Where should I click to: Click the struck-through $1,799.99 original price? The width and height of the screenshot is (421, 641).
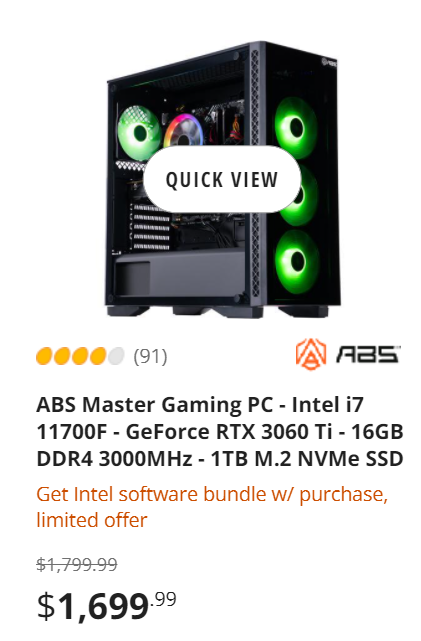click(77, 565)
